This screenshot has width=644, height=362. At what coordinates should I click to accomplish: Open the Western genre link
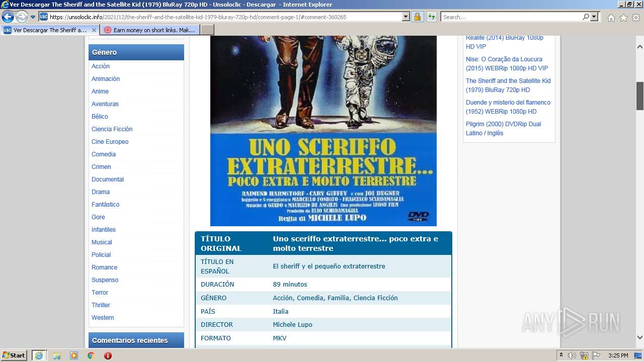click(103, 318)
